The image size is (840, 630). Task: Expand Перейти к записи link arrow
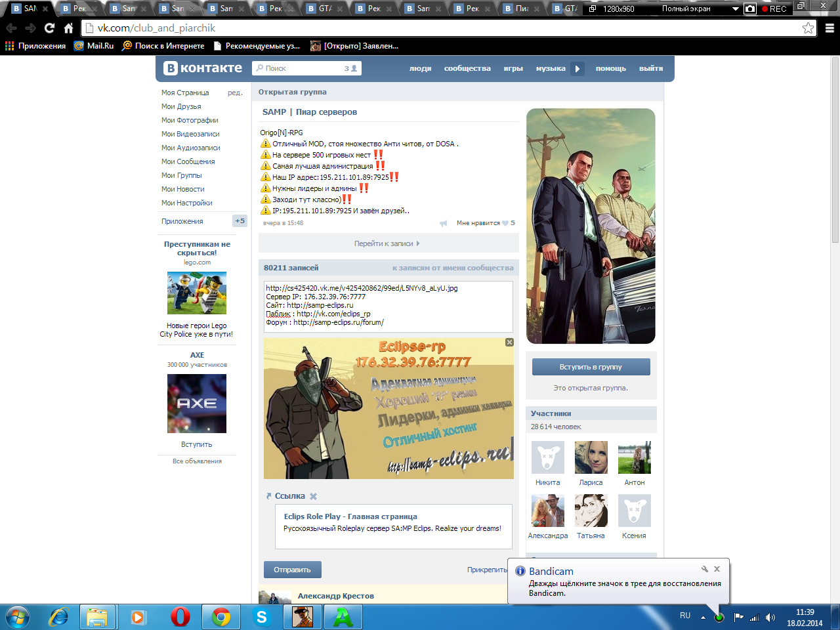tap(418, 243)
